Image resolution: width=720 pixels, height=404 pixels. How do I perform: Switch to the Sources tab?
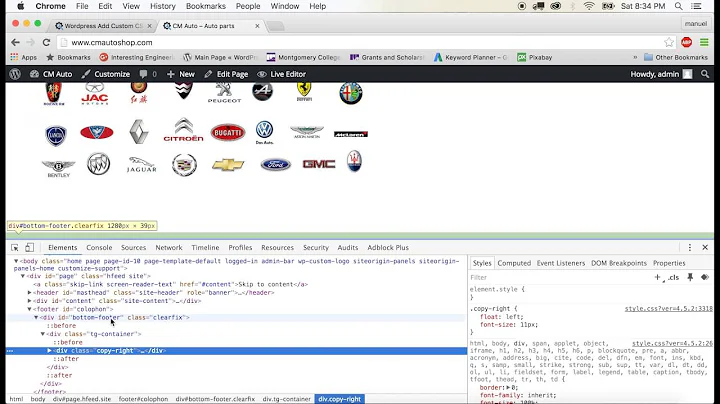point(133,247)
